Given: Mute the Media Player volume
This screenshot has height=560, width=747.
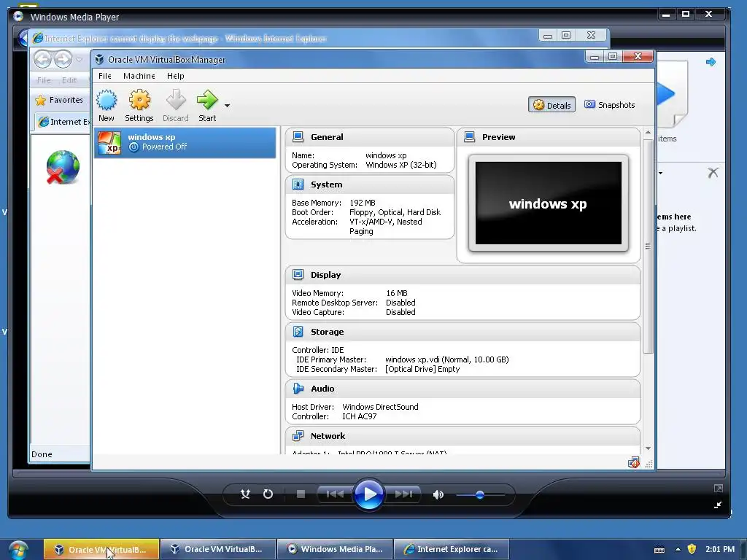Looking at the screenshot, I should (x=438, y=495).
